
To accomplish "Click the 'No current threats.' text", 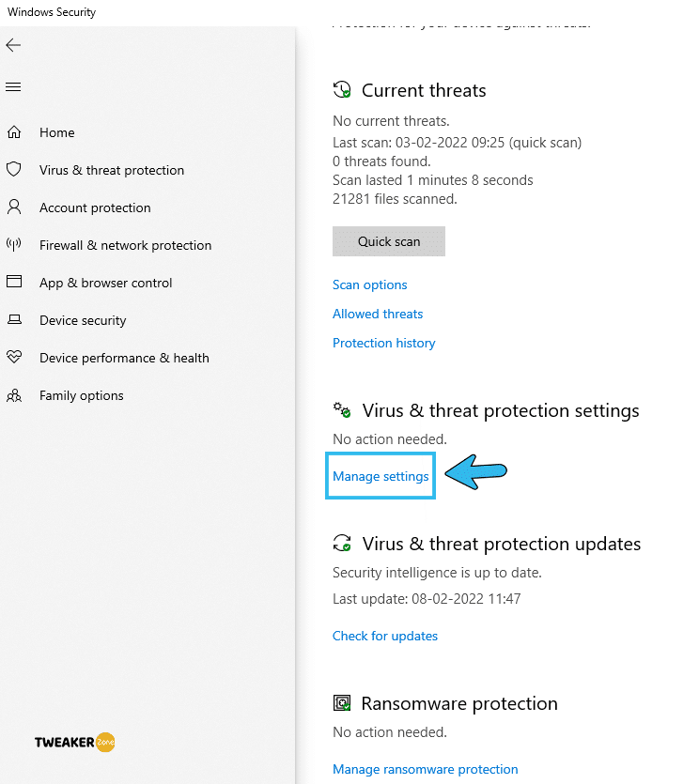I will [x=391, y=121].
